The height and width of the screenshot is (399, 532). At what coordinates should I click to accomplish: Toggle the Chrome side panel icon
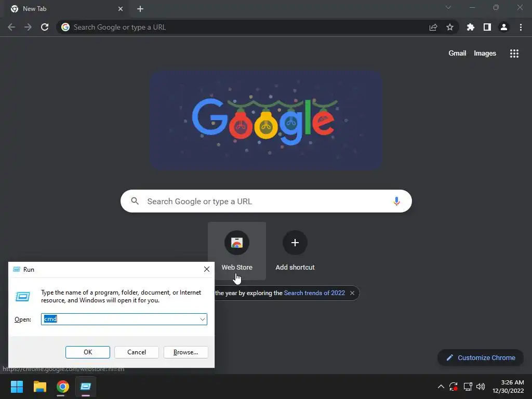point(487,27)
